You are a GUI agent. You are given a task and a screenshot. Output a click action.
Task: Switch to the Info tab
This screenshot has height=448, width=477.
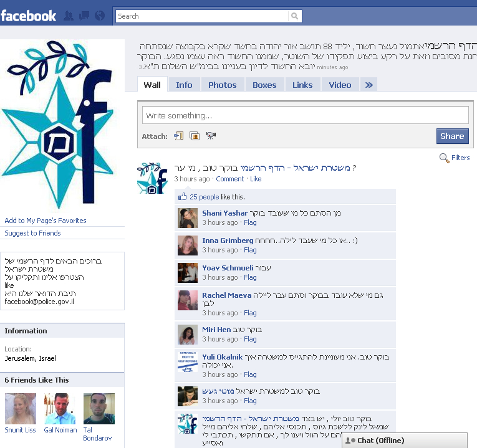[184, 85]
